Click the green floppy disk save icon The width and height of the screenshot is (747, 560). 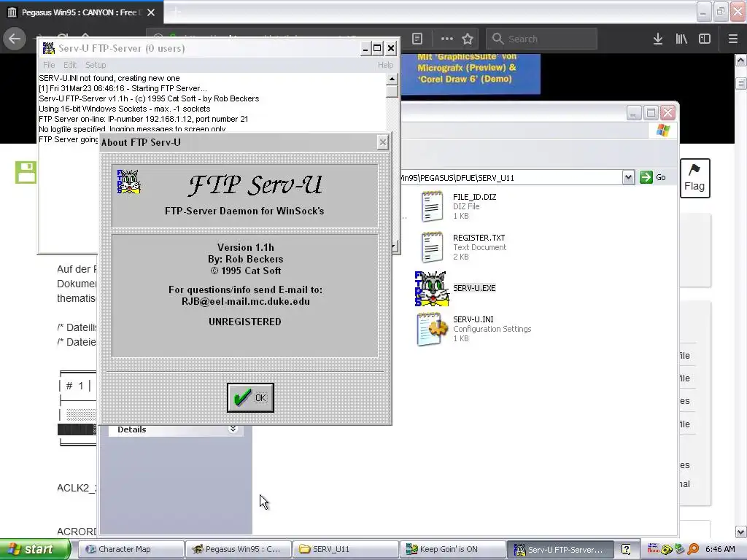(26, 172)
